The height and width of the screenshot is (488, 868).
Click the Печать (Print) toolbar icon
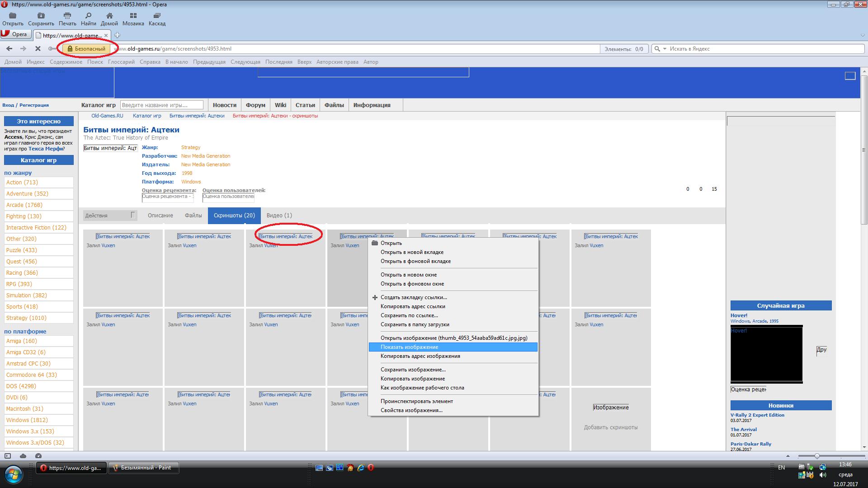click(x=67, y=16)
